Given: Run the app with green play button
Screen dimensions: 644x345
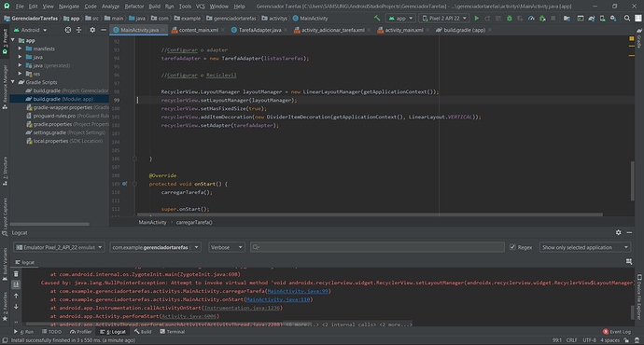Looking at the screenshot, I should [x=476, y=18].
